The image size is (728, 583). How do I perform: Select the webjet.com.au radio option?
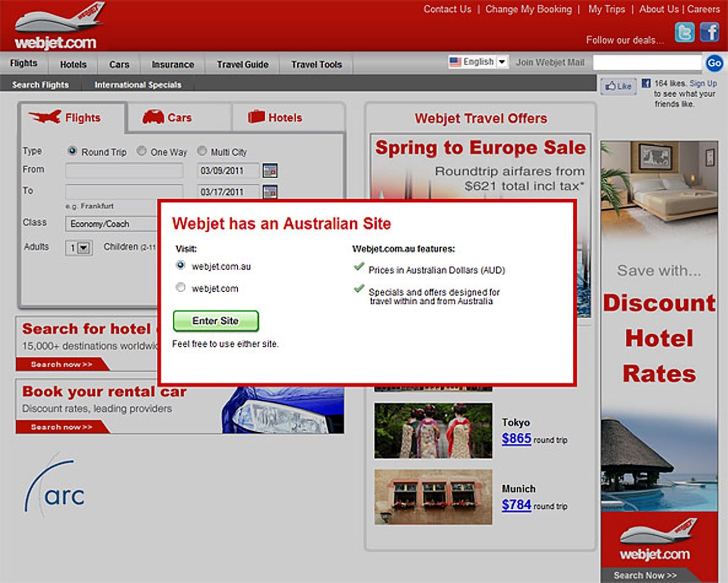181,265
